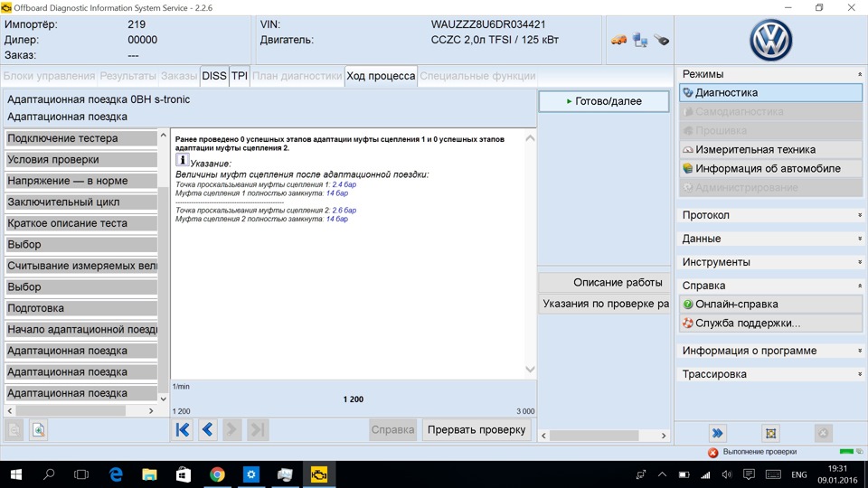This screenshot has height=488, width=868.
Task: Click the План диагностики tab
Action: [297, 76]
